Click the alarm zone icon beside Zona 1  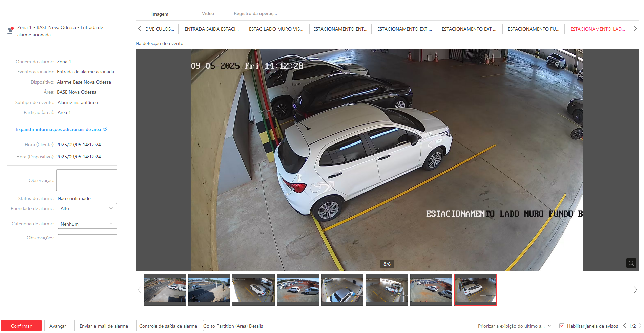pyautogui.click(x=10, y=30)
